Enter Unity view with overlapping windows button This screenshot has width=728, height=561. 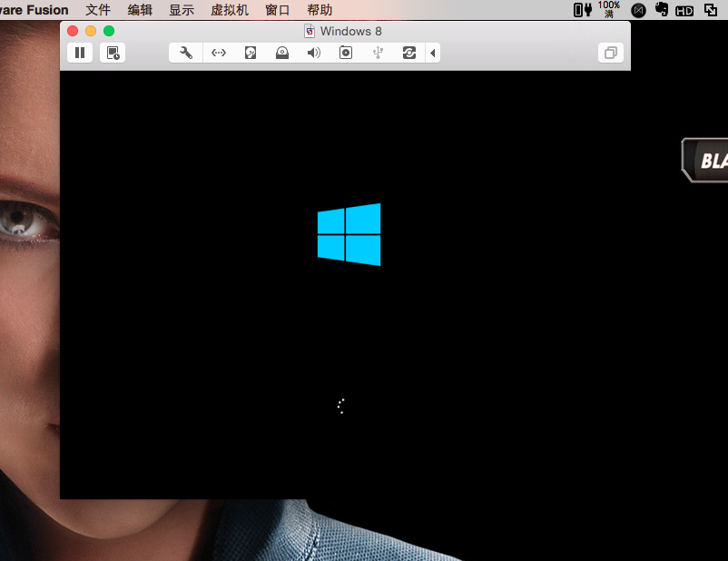pyautogui.click(x=611, y=53)
